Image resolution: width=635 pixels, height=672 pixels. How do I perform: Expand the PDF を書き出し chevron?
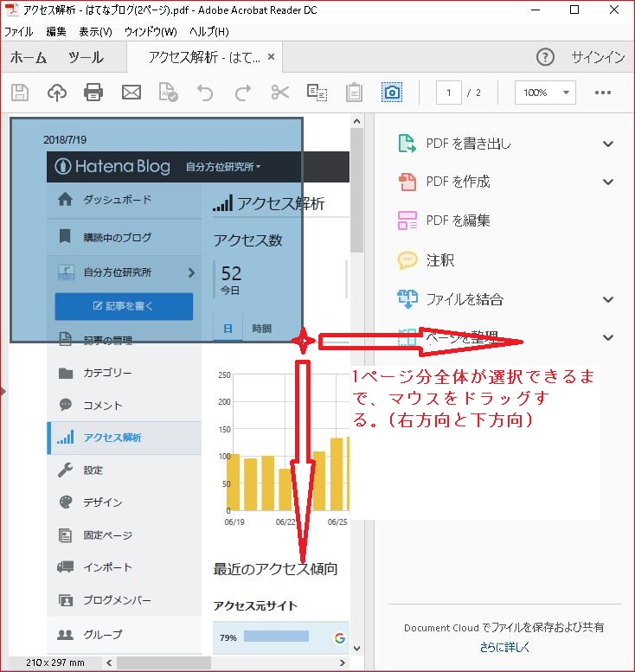608,144
